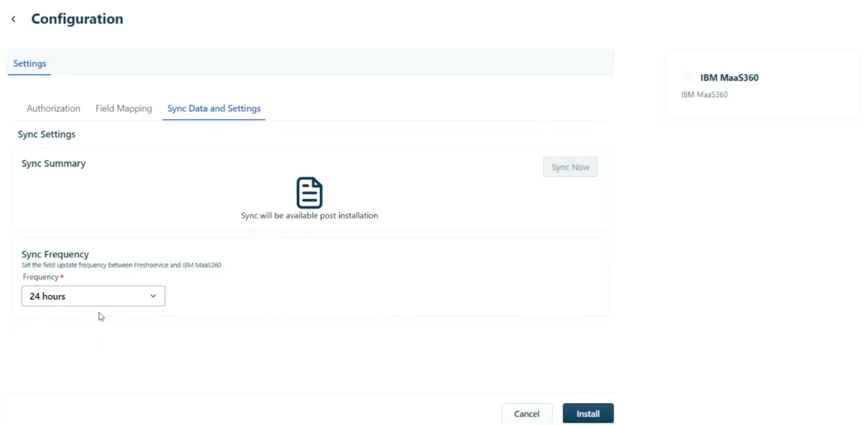Image resolution: width=868 pixels, height=425 pixels.
Task: Click the Install button
Action: (x=588, y=414)
